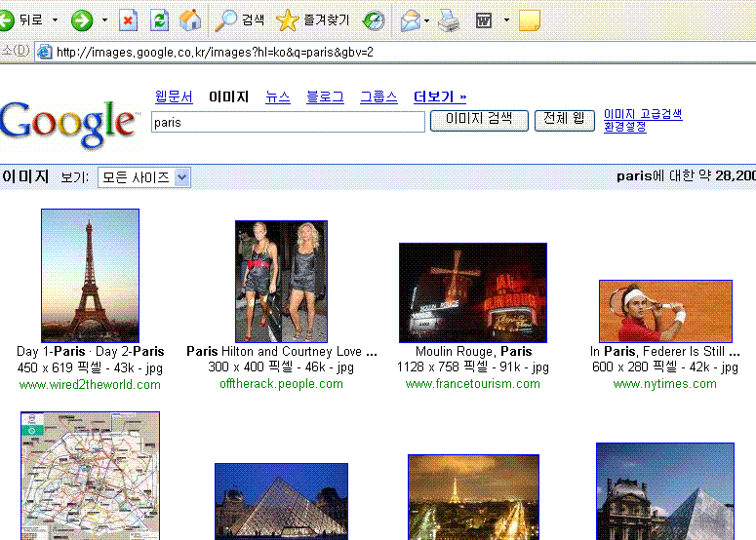Screen dimensions: 756x540
Task: Open the Louvre pyramid night thumbnail
Action: click(281, 501)
